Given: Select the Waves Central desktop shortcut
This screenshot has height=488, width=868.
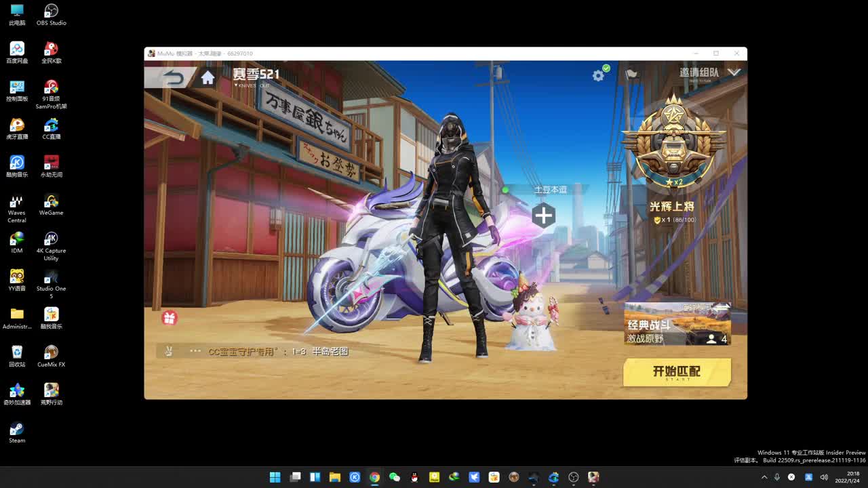Looking at the screenshot, I should click(x=17, y=209).
